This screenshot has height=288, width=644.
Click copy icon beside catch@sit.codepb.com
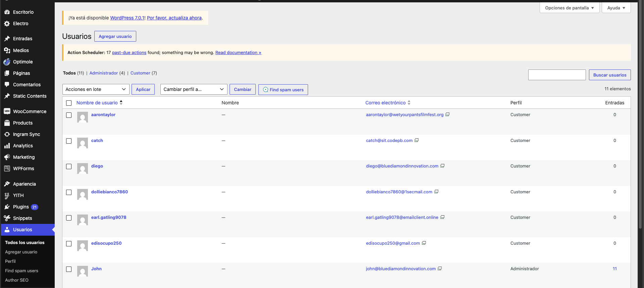pos(416,140)
